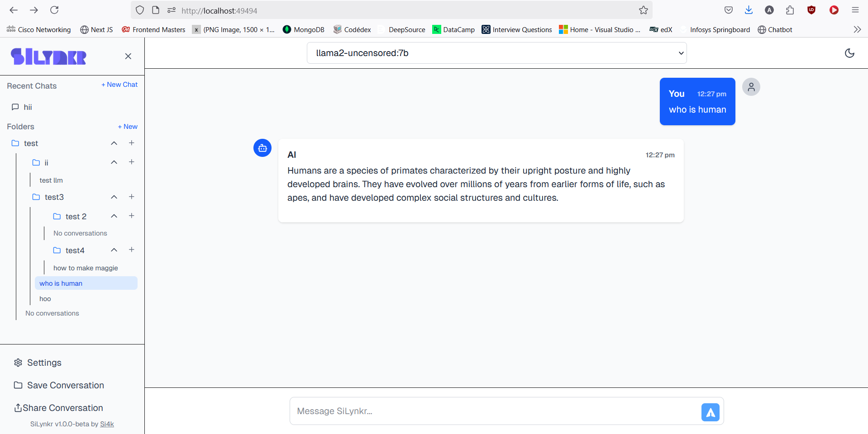Add conversation to test folder with plus icon
Screen dimensions: 868x434
tap(132, 143)
